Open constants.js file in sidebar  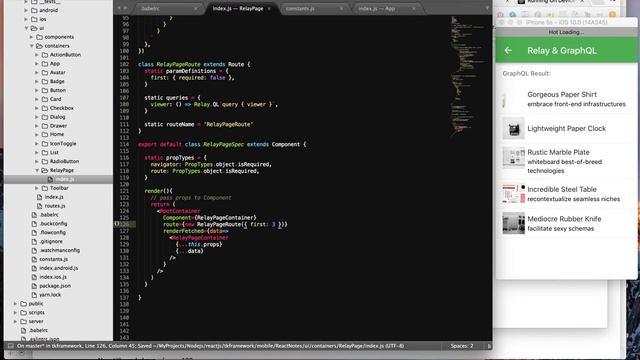pos(53,260)
